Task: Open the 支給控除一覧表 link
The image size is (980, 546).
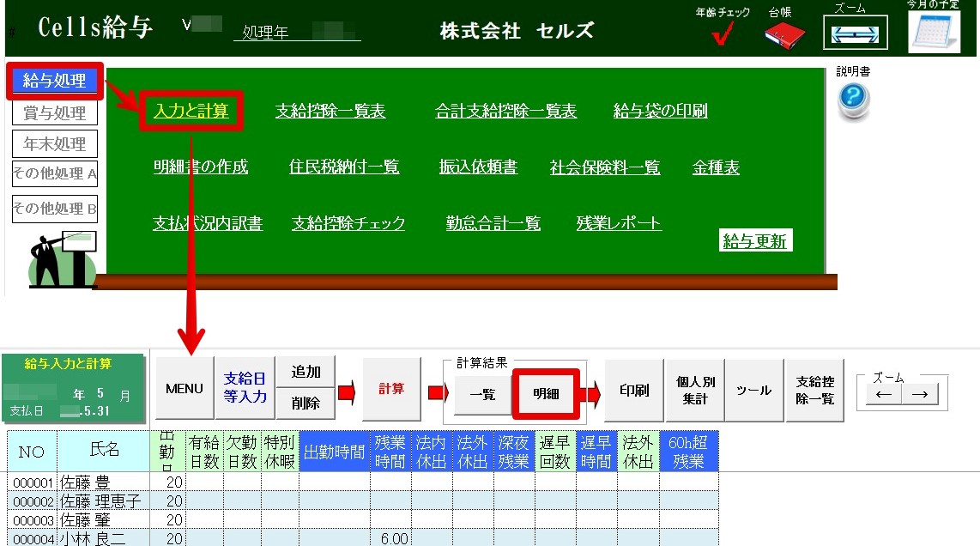Action: tap(330, 112)
